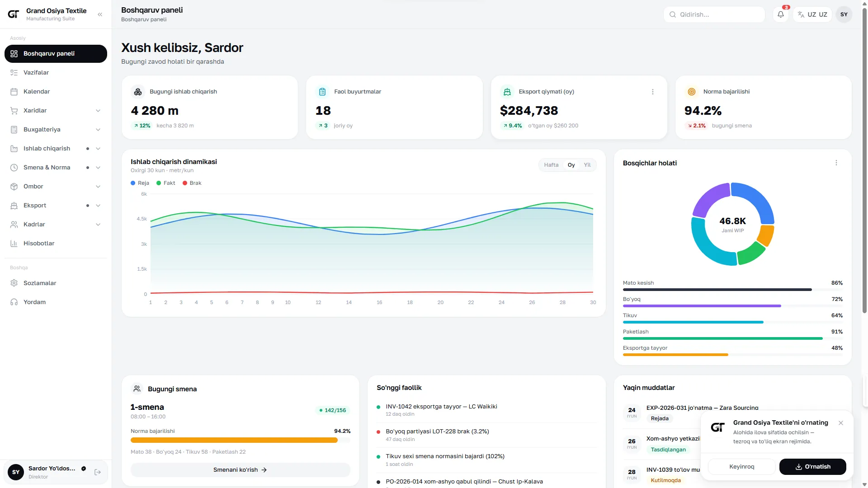The height and width of the screenshot is (488, 868).
Task: Click the Yordam headset icon
Action: tap(14, 302)
